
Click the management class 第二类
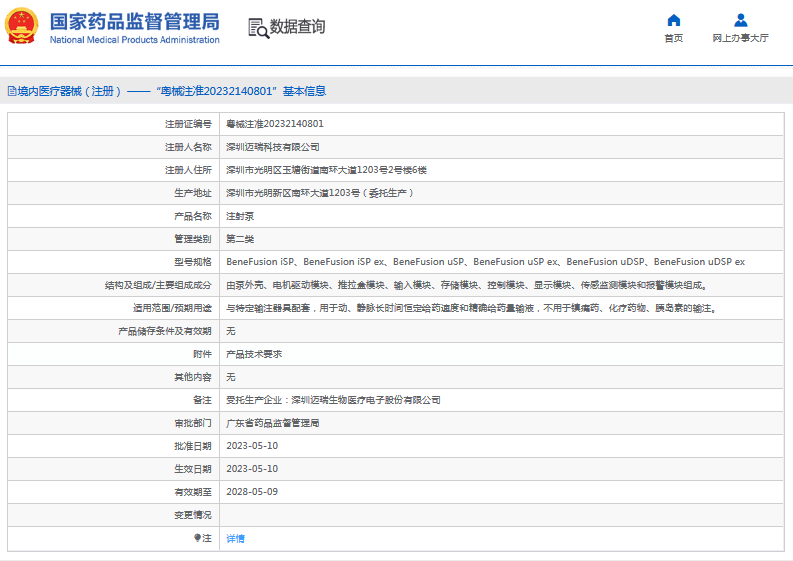point(240,239)
